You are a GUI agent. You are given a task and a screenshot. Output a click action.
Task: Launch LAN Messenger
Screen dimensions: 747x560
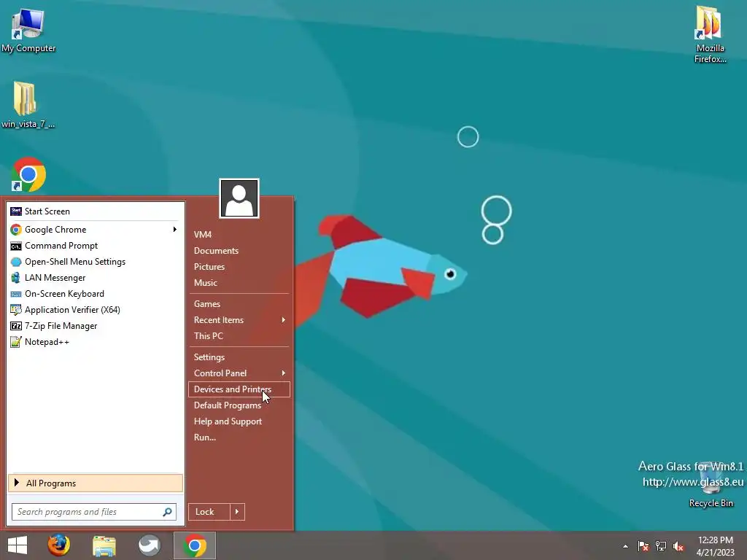[96, 278]
